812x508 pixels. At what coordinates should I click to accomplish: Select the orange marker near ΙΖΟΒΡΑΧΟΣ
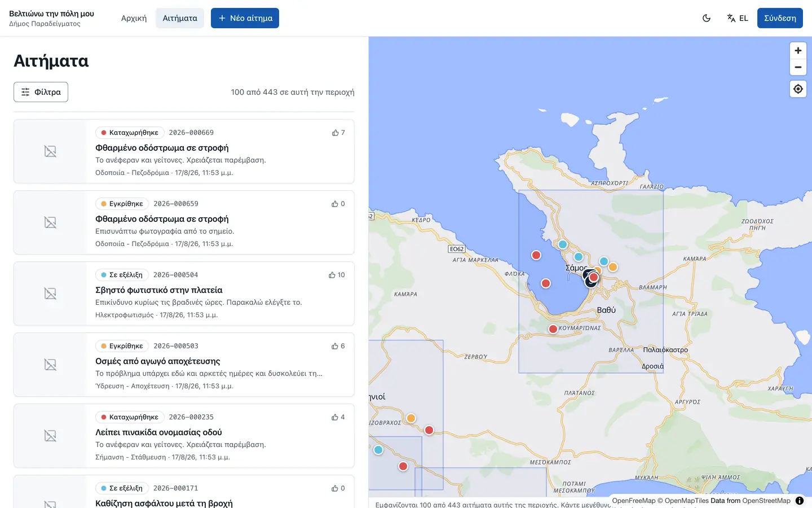(x=411, y=418)
